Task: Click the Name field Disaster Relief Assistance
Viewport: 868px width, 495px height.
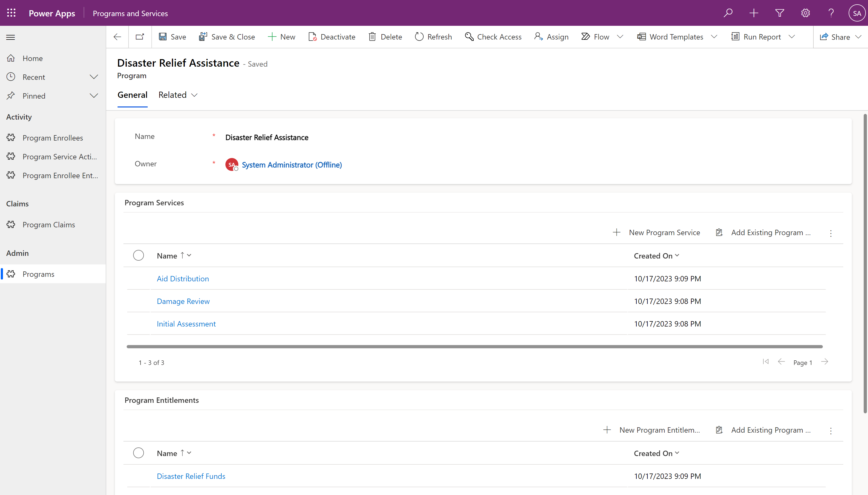Action: pos(267,137)
